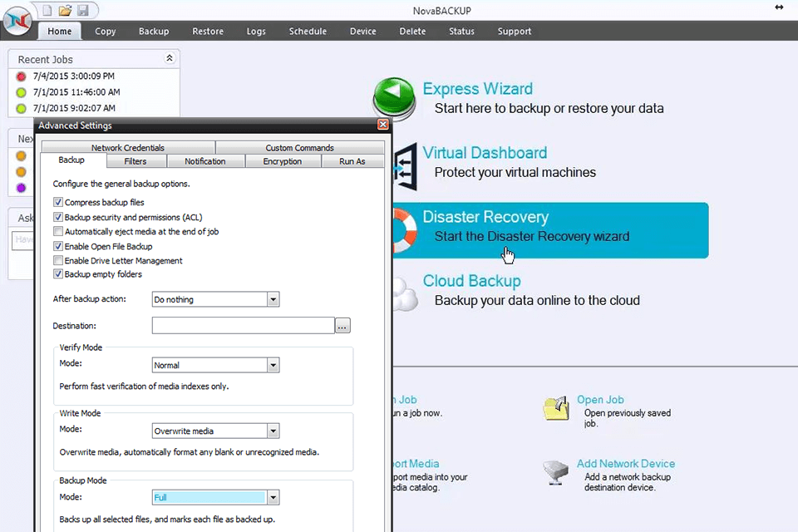Click the save floppy disk icon
Screen dimensions: 798x532
(82, 10)
